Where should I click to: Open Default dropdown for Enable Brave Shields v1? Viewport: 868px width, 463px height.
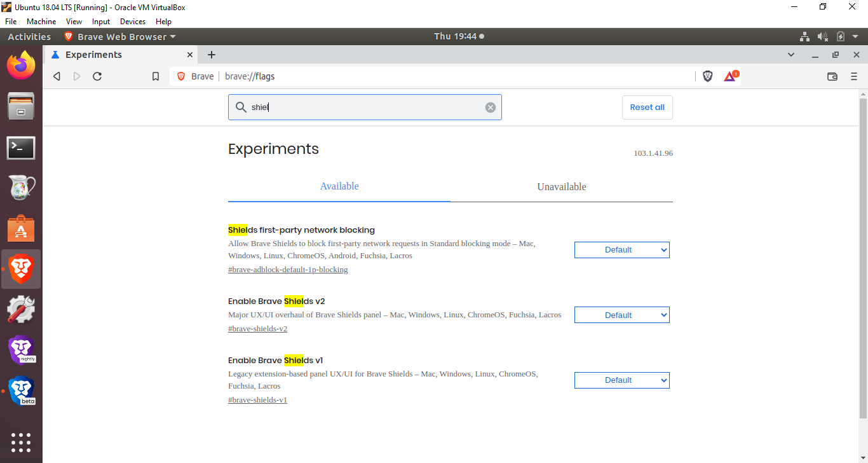tap(621, 380)
